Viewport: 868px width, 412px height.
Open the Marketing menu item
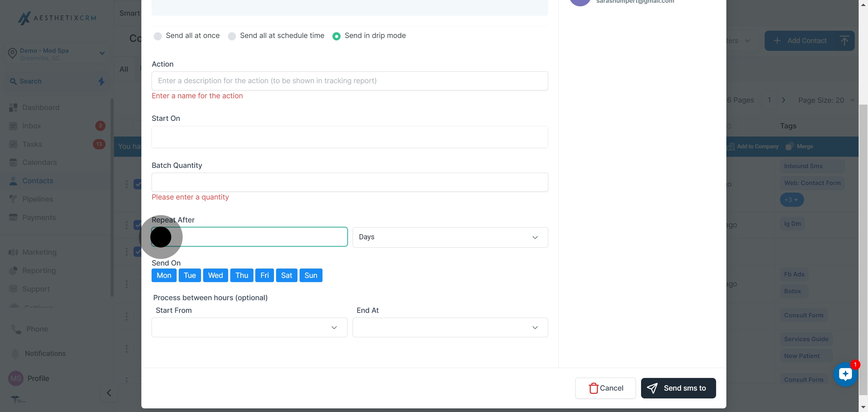(x=39, y=252)
